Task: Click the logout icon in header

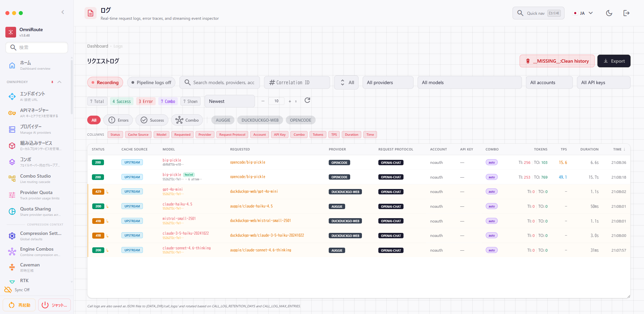Action: tap(626, 13)
